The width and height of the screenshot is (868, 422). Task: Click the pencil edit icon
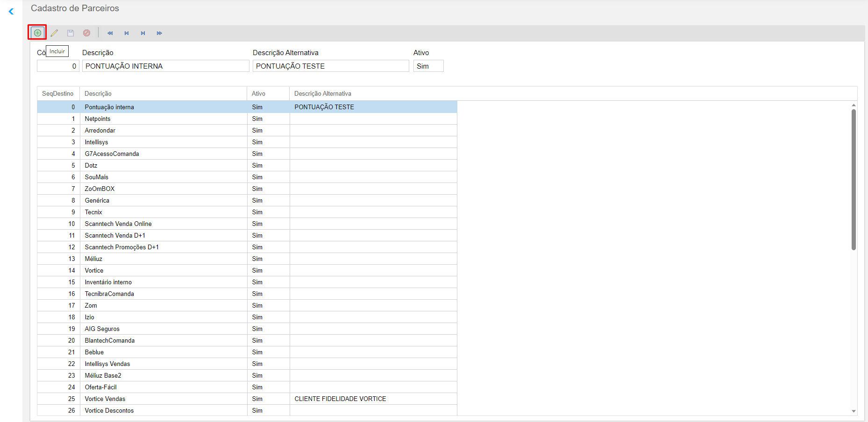[54, 33]
